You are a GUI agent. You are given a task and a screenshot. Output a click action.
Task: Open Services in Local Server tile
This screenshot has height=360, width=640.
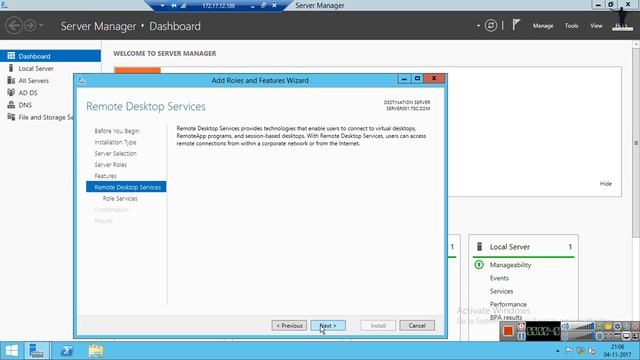point(501,291)
